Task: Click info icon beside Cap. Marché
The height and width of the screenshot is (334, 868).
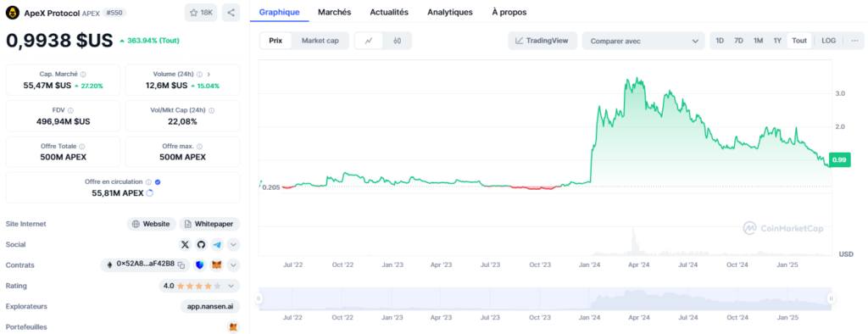Action: pyautogui.click(x=83, y=74)
